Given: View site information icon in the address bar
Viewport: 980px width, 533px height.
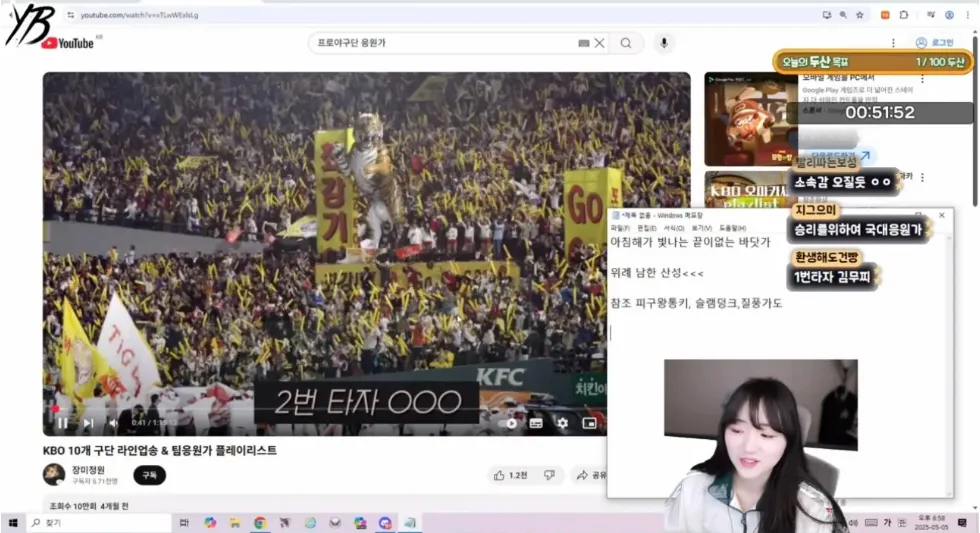Looking at the screenshot, I should tap(71, 15).
